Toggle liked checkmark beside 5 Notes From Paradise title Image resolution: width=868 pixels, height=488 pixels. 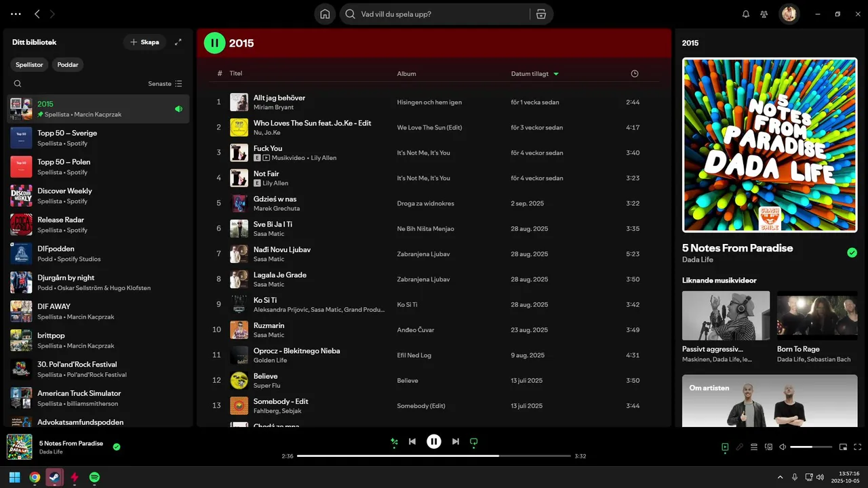[x=852, y=253]
